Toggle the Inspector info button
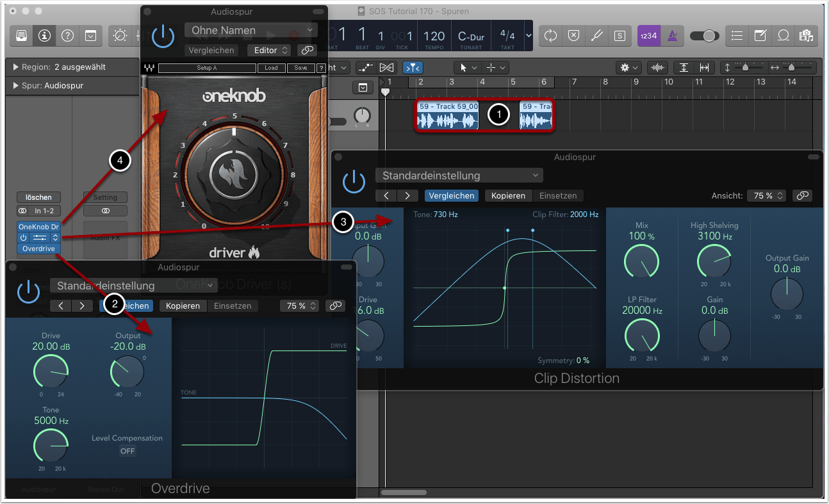The image size is (829, 504). pyautogui.click(x=44, y=36)
